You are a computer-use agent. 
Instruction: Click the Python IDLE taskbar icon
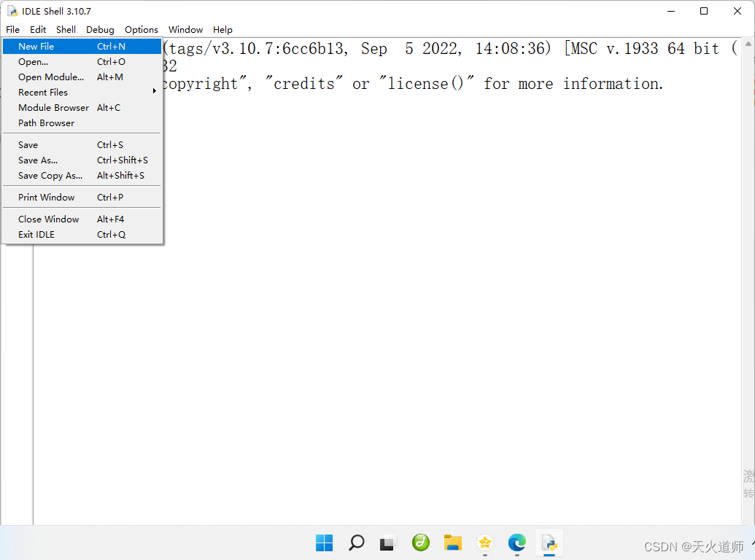[x=549, y=542]
